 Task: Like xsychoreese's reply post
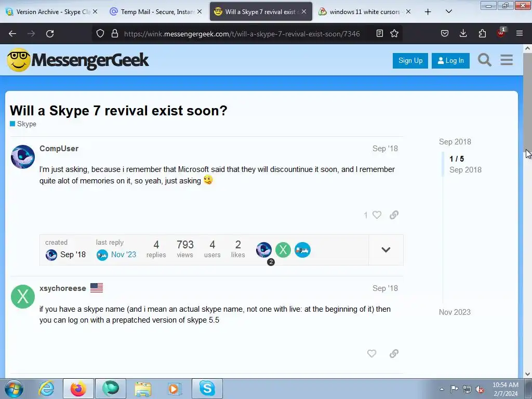[372, 353]
